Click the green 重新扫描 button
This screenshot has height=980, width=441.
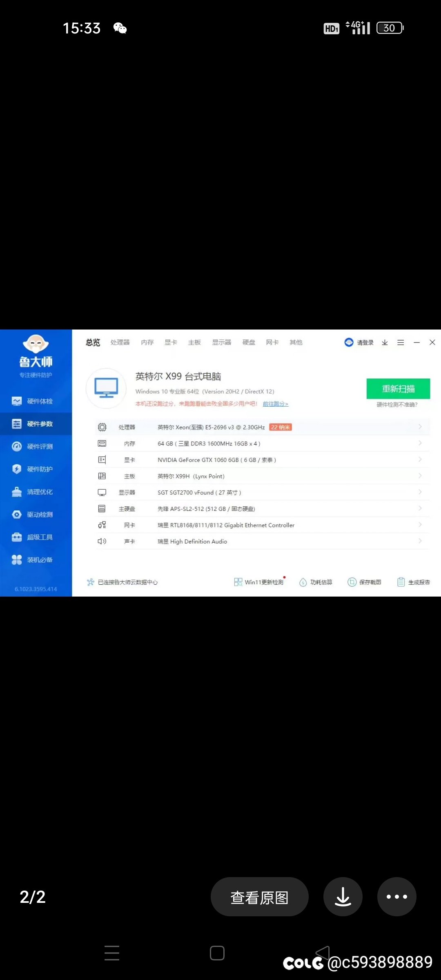(398, 389)
